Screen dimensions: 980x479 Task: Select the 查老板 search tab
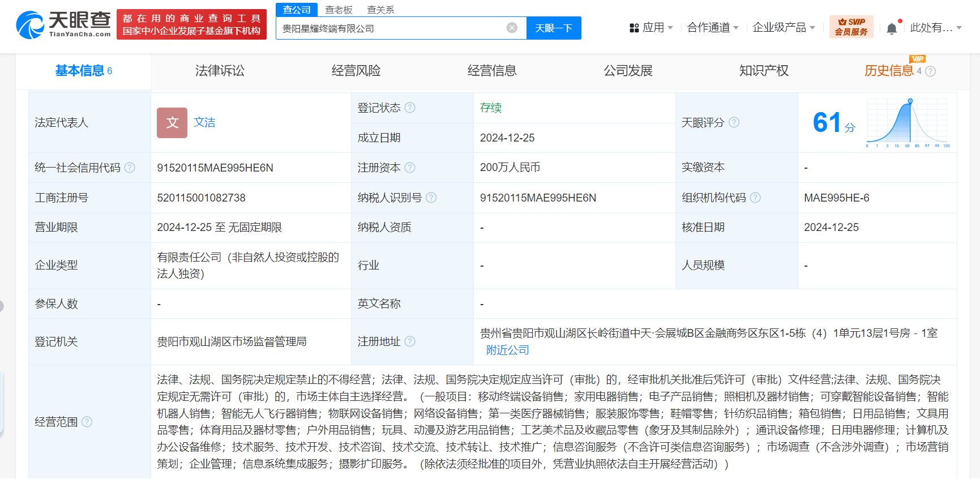(x=339, y=10)
